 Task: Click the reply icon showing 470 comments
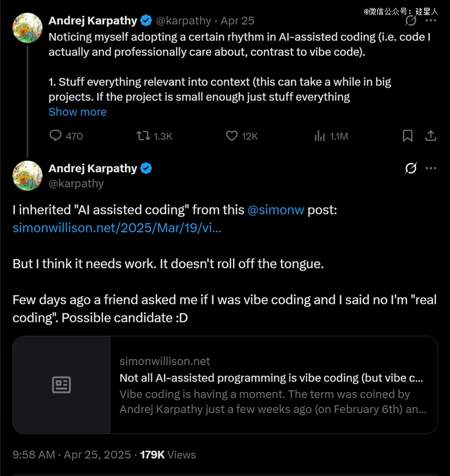point(55,135)
